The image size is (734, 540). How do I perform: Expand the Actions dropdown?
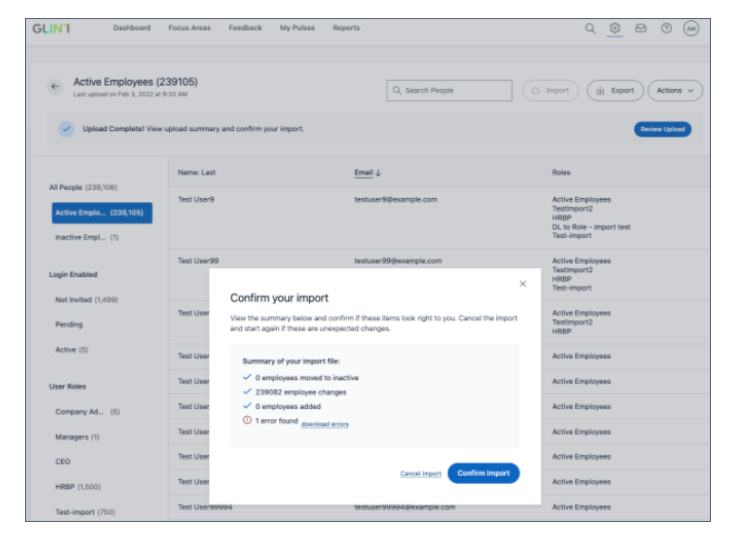675,90
